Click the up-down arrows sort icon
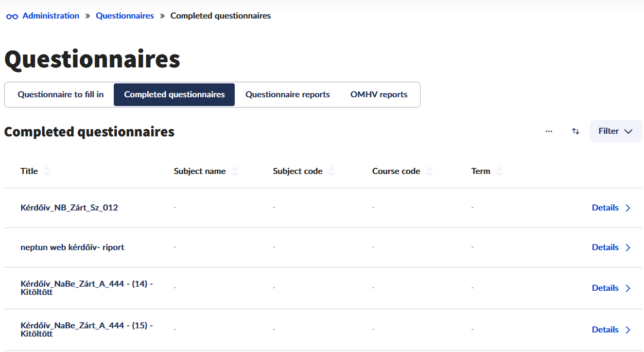644x352 pixels. [576, 131]
